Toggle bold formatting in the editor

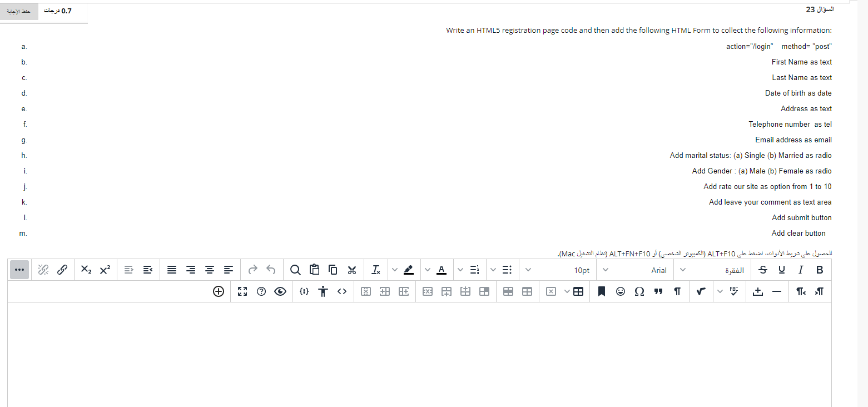(x=820, y=270)
